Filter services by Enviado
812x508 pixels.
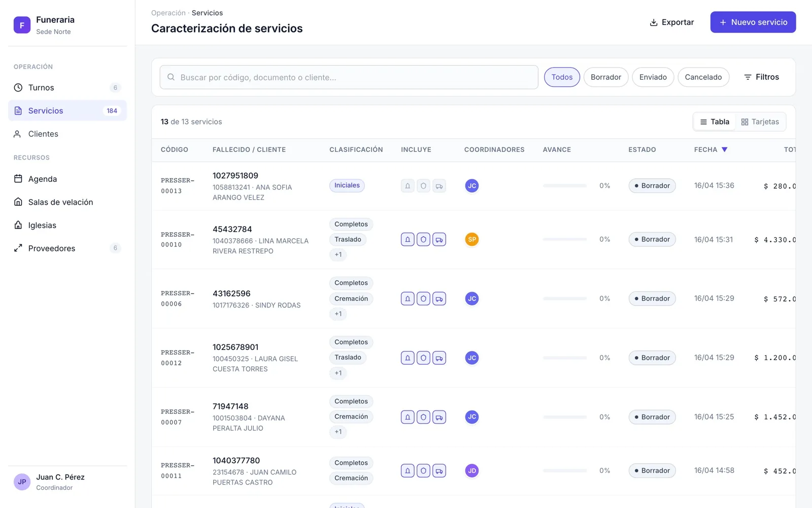[653, 77]
